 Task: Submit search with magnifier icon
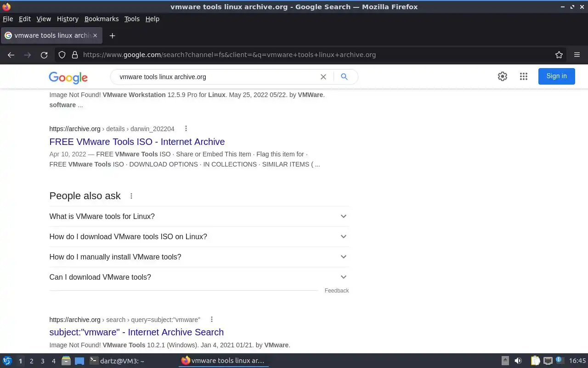coord(344,77)
